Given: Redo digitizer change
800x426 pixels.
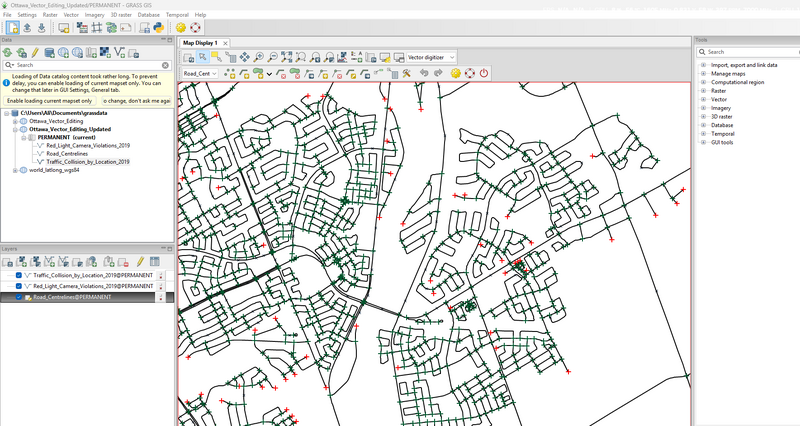Looking at the screenshot, I should point(438,73).
